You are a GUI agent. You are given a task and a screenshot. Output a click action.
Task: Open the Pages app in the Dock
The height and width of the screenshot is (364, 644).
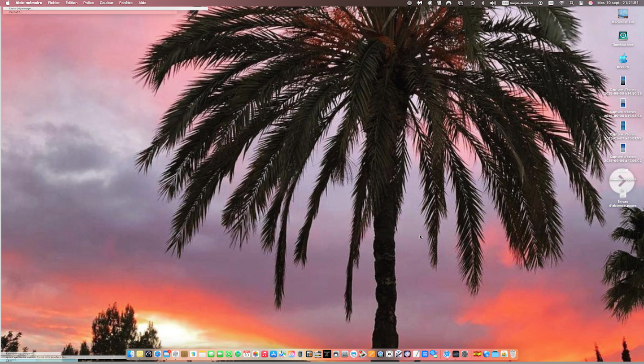pyautogui.click(x=371, y=354)
